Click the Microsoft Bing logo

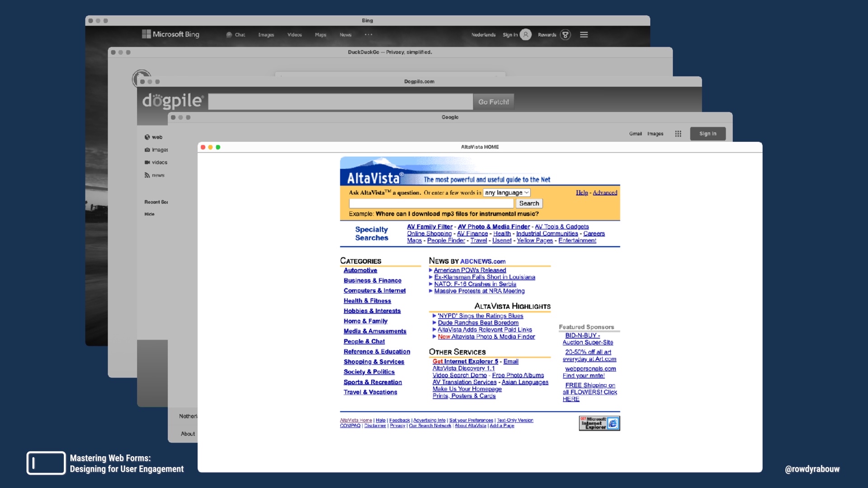pos(170,34)
